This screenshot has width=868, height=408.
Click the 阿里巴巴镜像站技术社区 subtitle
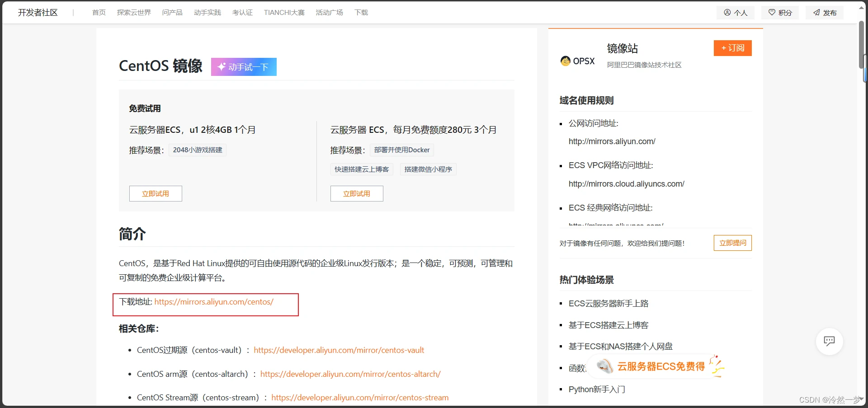[644, 65]
